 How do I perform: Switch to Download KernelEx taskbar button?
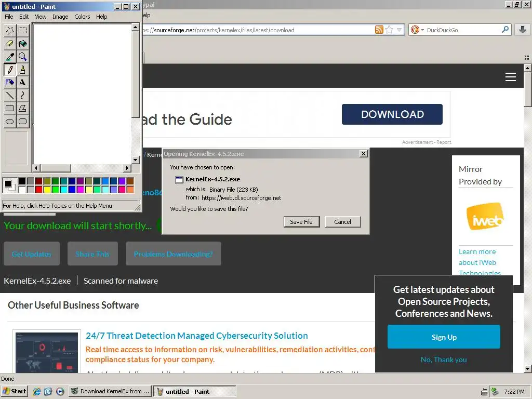(110, 391)
